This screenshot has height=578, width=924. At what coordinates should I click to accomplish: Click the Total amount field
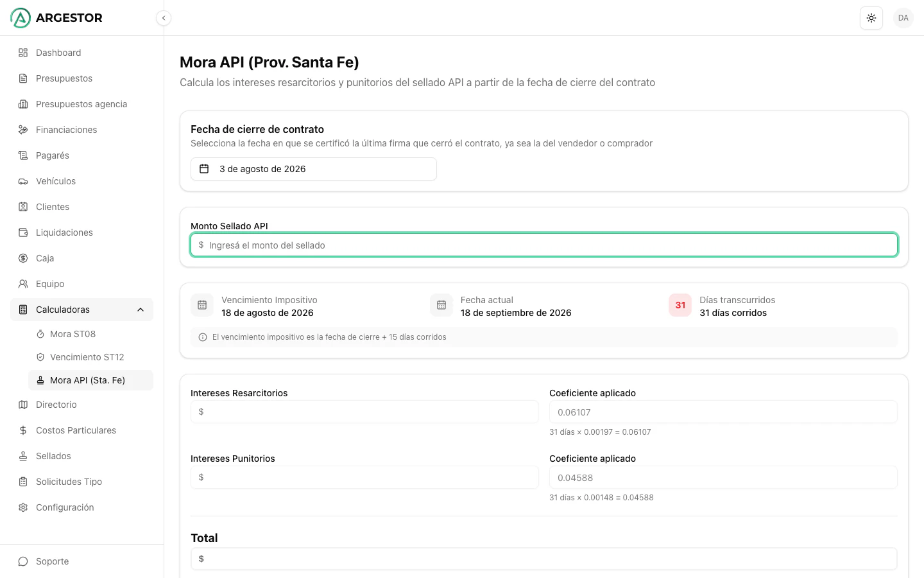point(544,559)
